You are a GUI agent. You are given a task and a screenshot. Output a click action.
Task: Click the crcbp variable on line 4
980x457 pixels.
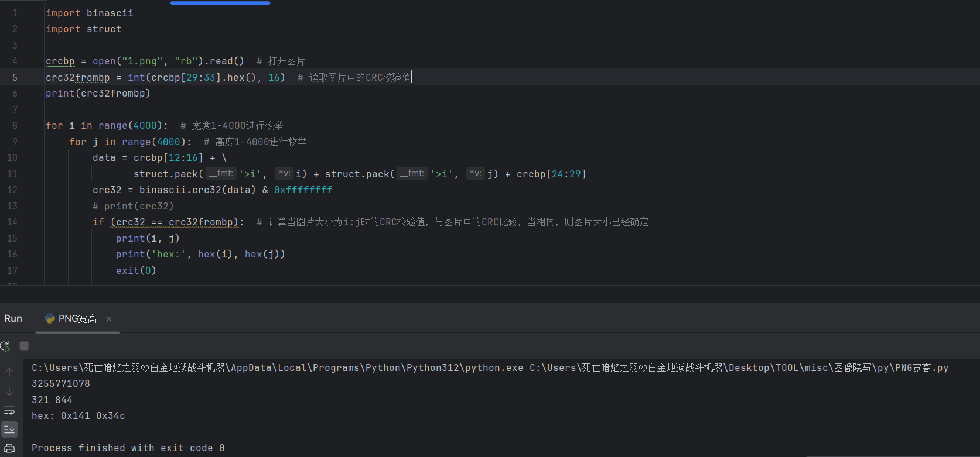[x=60, y=61]
